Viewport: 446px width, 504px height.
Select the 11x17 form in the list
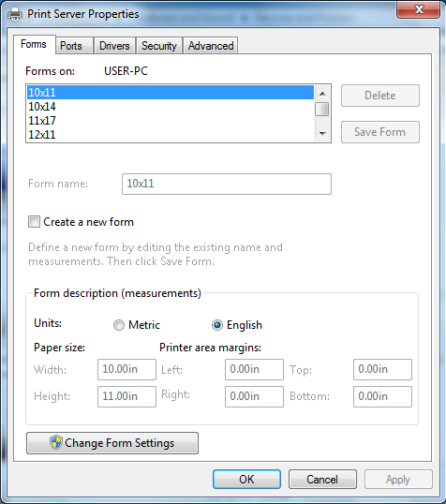coord(171,121)
